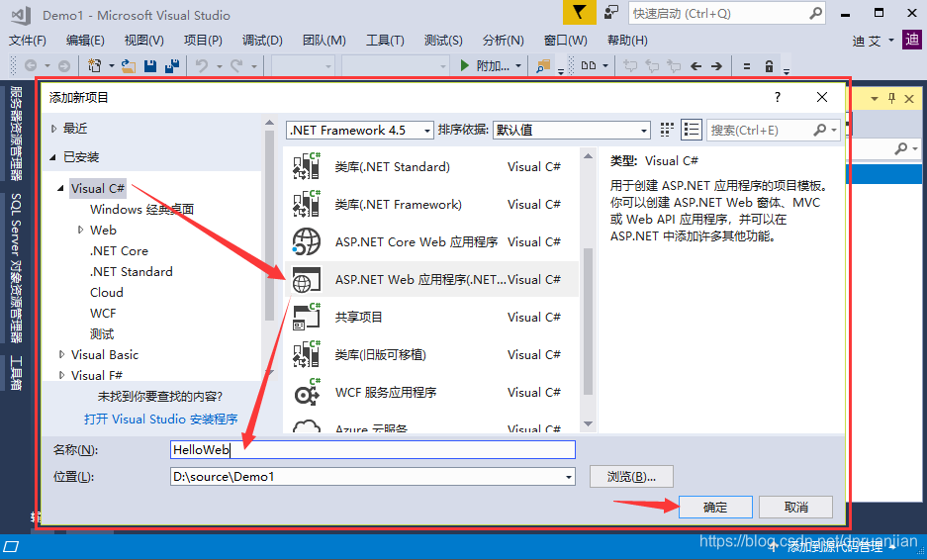
Task: Click the Open File folder icon
Action: (129, 65)
